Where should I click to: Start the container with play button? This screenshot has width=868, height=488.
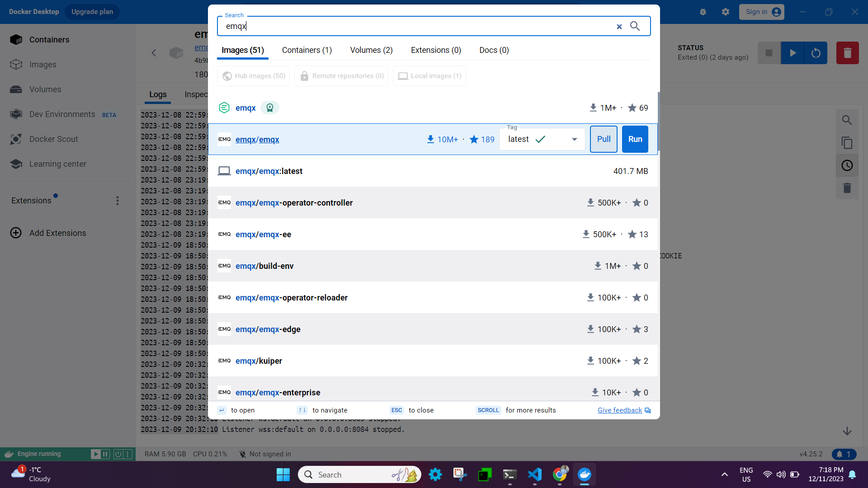793,53
